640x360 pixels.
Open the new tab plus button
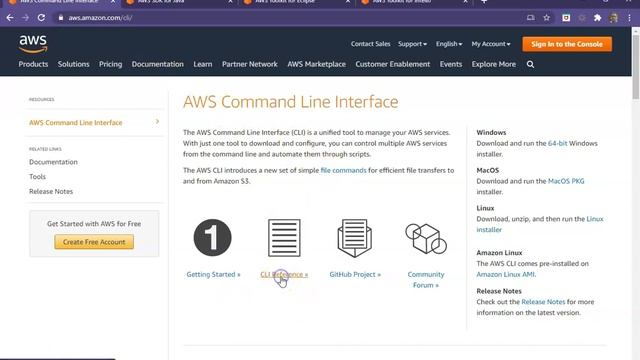click(484, 2)
